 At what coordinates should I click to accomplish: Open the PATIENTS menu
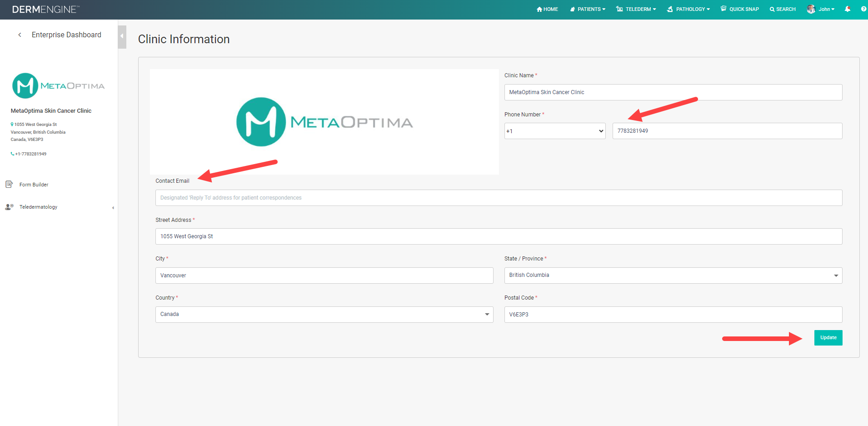pos(588,9)
